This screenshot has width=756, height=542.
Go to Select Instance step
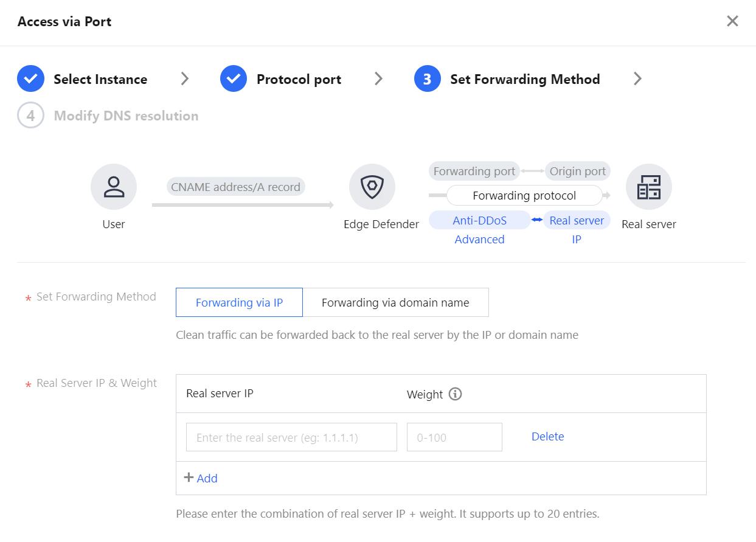100,79
